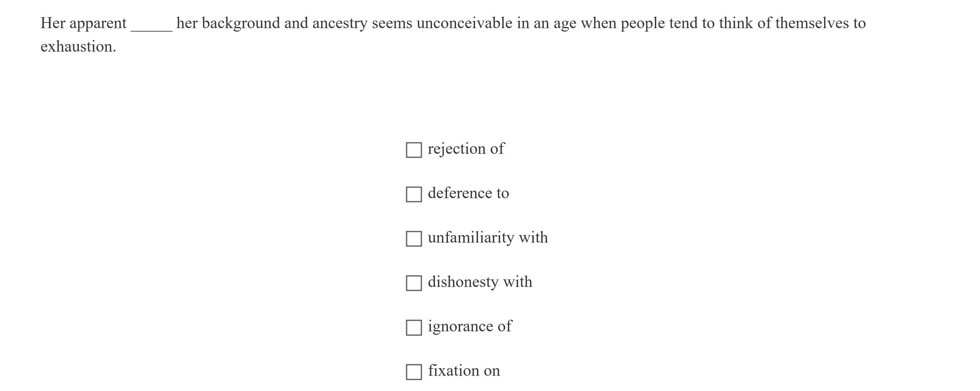Image resolution: width=980 pixels, height=391 pixels.
Task: Tick the "deference to" checkbox
Action: pos(414,194)
